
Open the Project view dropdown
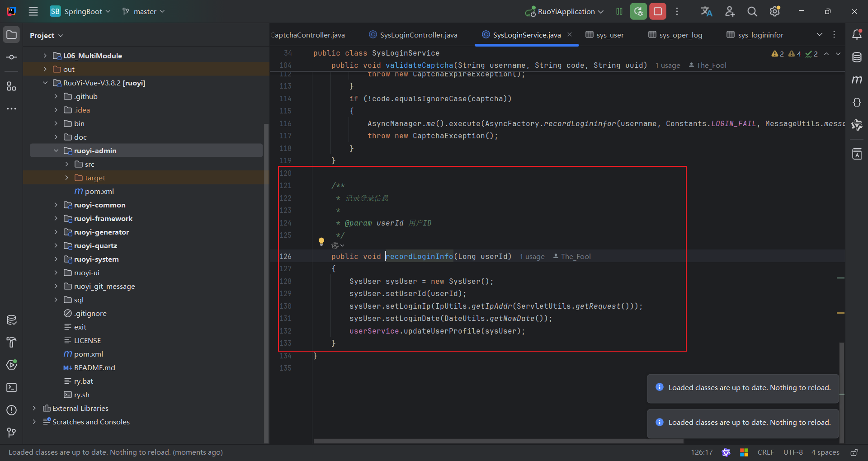[46, 35]
